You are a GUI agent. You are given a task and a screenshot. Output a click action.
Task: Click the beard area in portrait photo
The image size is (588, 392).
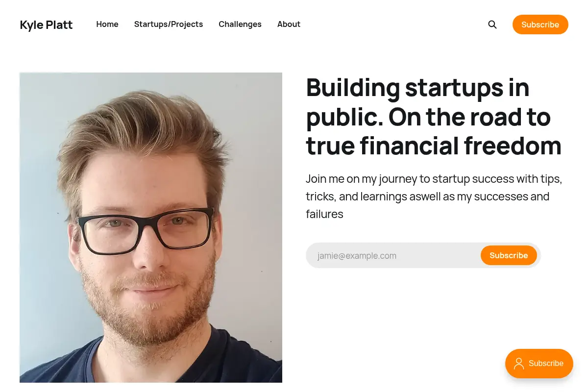pyautogui.click(x=147, y=309)
